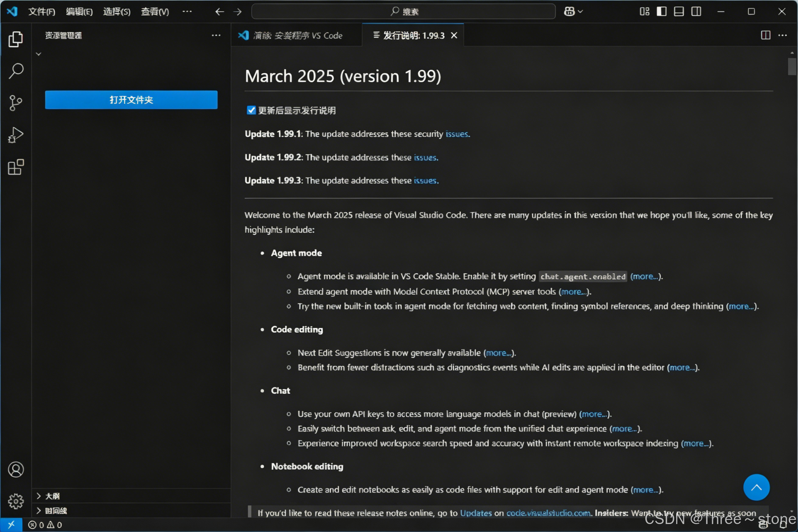Click the remote window status icon
Image resolution: width=798 pixels, height=532 pixels.
click(11, 525)
